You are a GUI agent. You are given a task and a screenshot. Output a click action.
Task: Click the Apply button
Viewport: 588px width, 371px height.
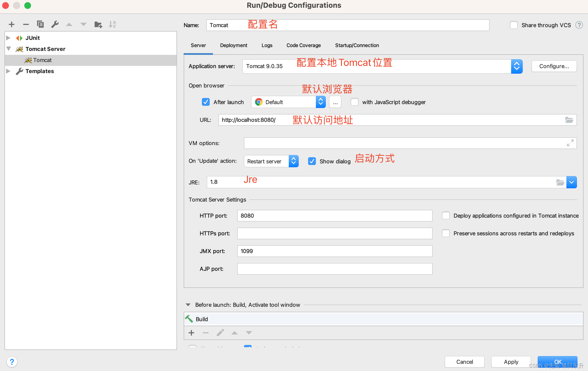pyautogui.click(x=511, y=362)
